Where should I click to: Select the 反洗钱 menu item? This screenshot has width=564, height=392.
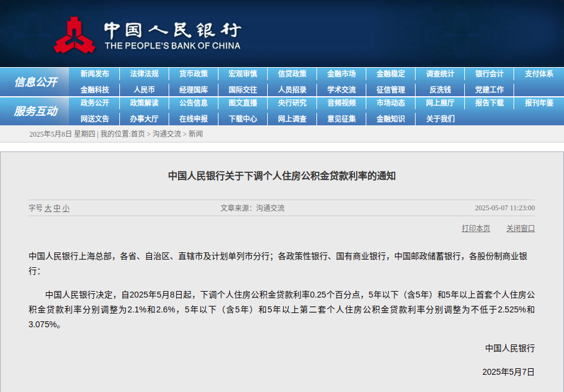(x=440, y=90)
